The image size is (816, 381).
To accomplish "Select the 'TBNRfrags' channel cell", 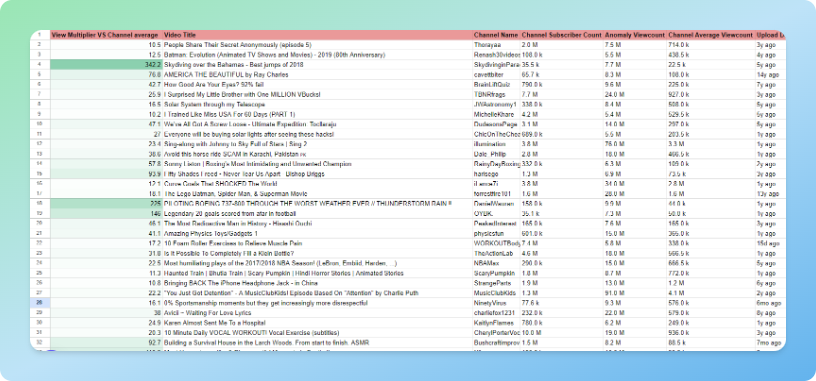I will coord(496,94).
